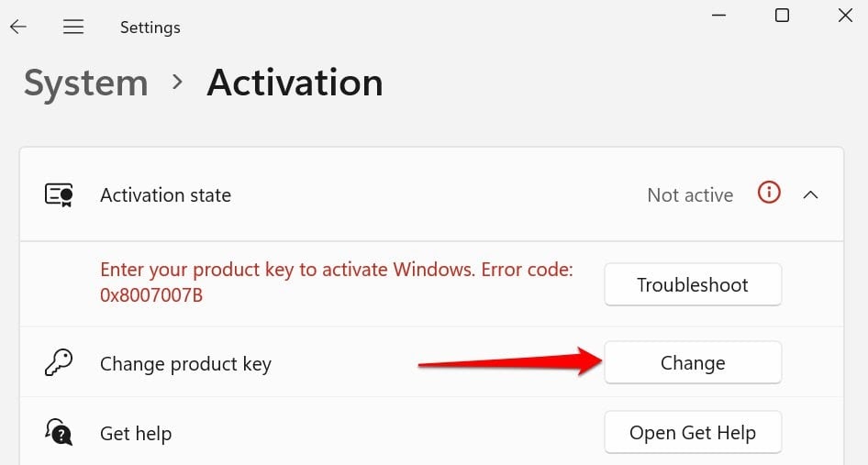Open the hamburger navigation menu
This screenshot has width=868, height=465.
point(73,27)
